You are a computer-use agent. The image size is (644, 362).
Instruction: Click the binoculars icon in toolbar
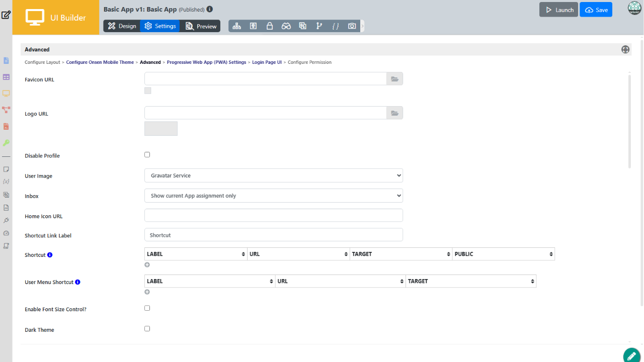point(286,26)
